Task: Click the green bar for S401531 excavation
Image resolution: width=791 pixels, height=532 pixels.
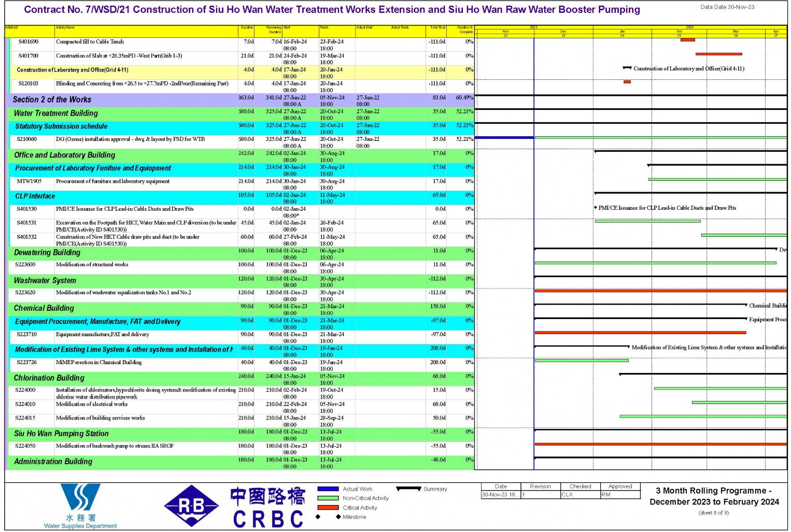Action: 647,221
